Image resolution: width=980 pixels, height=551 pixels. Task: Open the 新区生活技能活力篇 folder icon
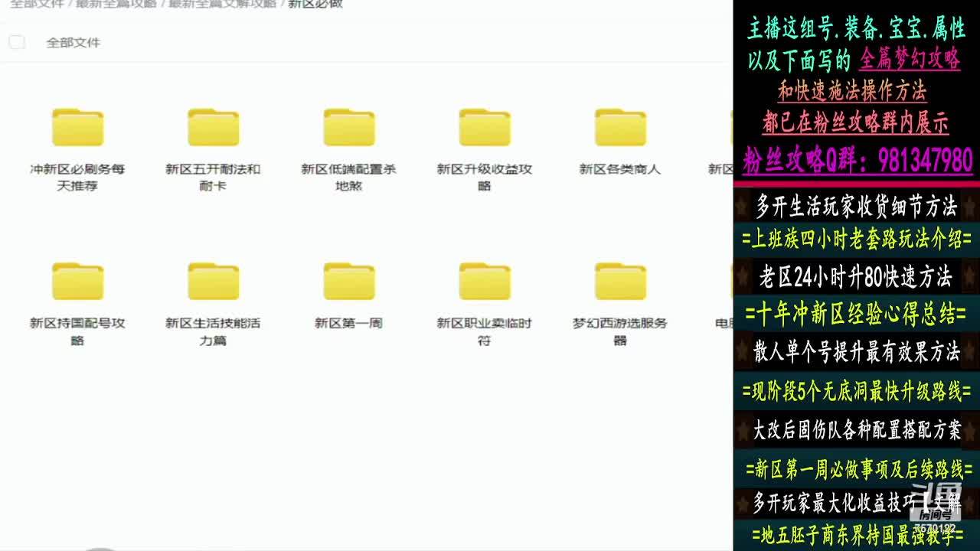[213, 281]
